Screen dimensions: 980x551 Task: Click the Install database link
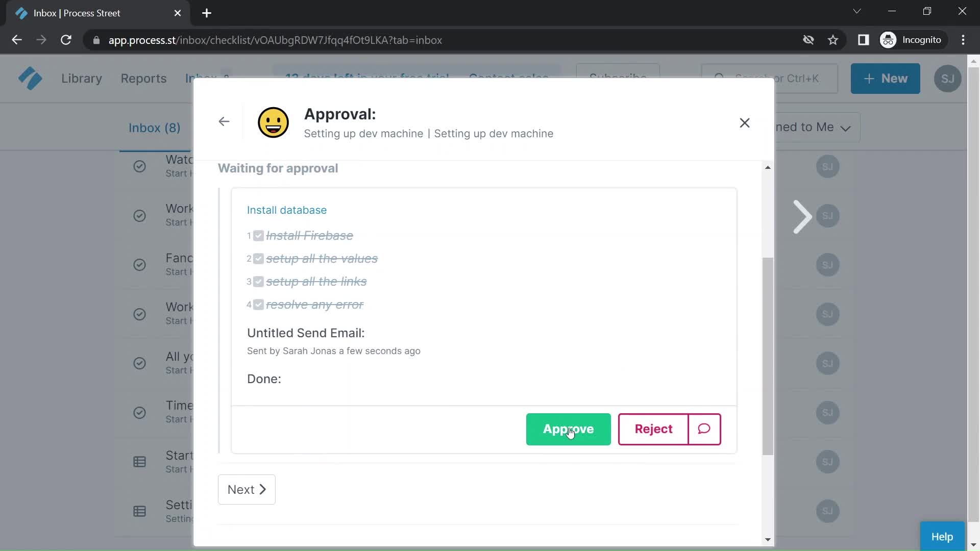point(287,210)
